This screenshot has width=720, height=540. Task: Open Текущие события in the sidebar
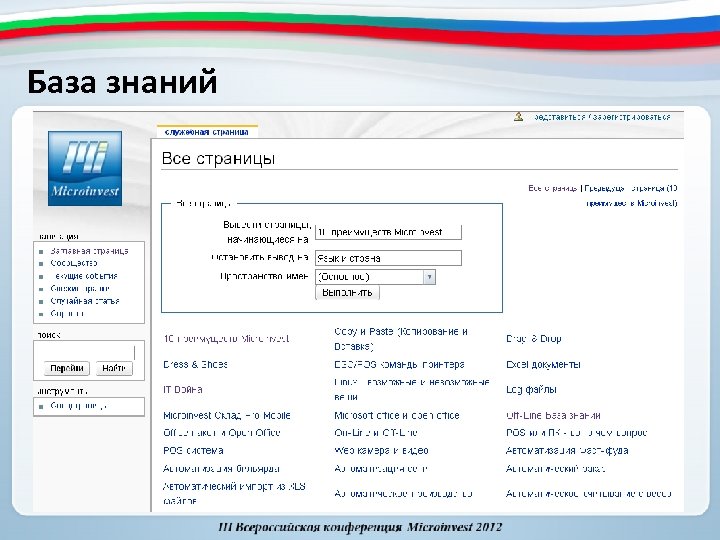(84, 276)
